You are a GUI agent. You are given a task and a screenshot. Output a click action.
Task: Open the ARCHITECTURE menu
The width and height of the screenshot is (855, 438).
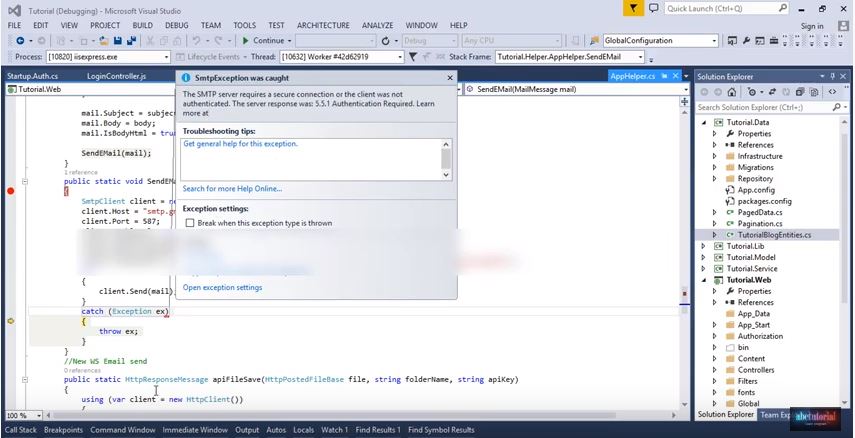click(x=323, y=26)
